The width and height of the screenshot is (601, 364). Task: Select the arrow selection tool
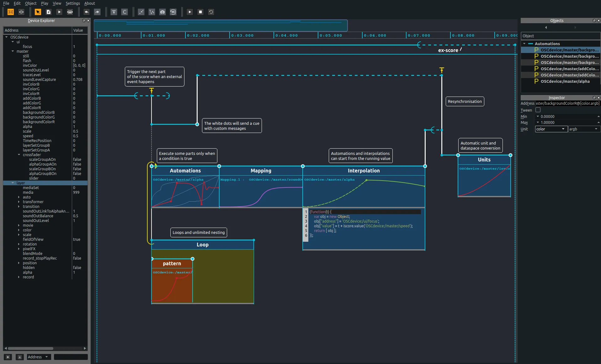coord(38,12)
